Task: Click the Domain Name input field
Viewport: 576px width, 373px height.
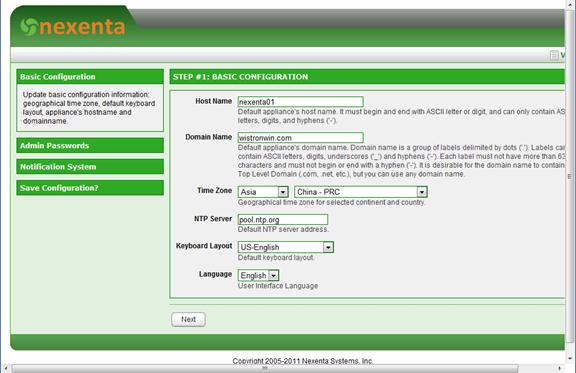Action: (300, 138)
